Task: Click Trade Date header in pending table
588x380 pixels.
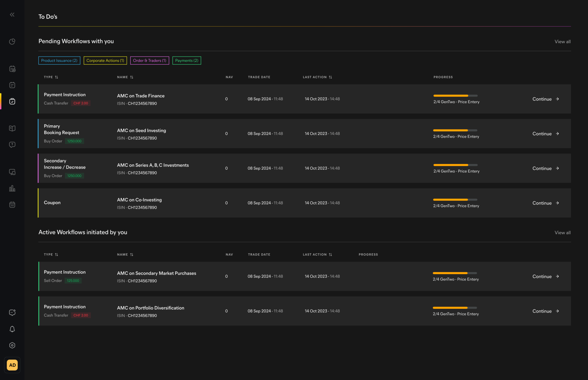Action: point(259,77)
